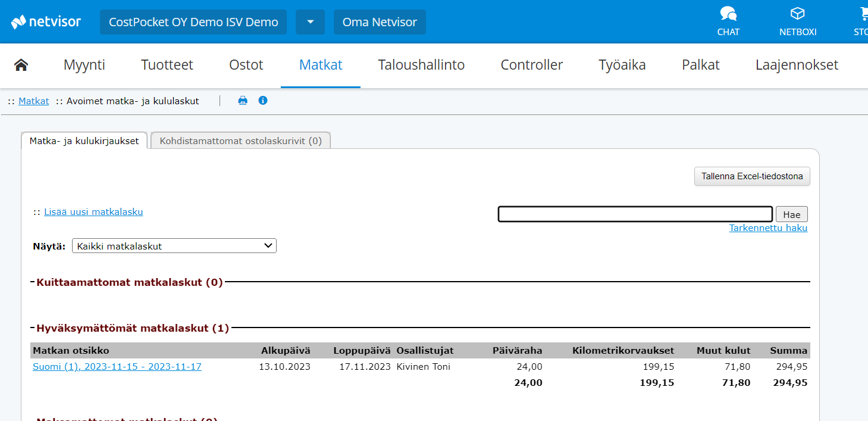Open the Työaika menu
The image size is (868, 421).
(622, 65)
